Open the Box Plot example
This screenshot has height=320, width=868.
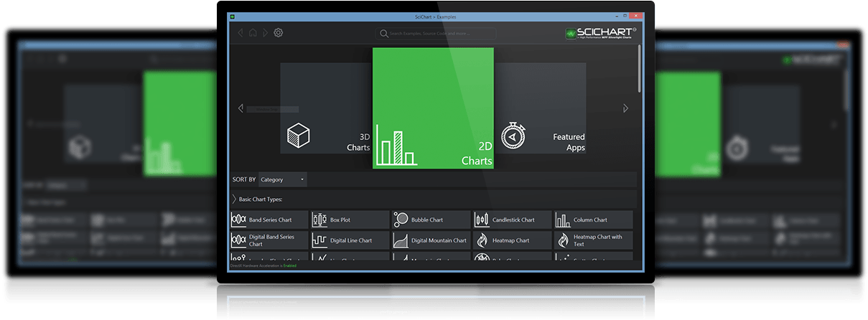(350, 220)
